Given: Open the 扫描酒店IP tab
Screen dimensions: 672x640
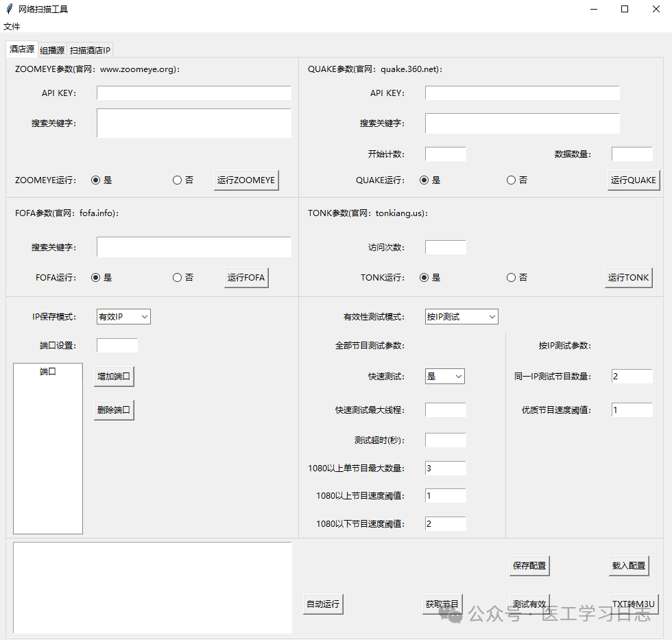Looking at the screenshot, I should click(90, 51).
